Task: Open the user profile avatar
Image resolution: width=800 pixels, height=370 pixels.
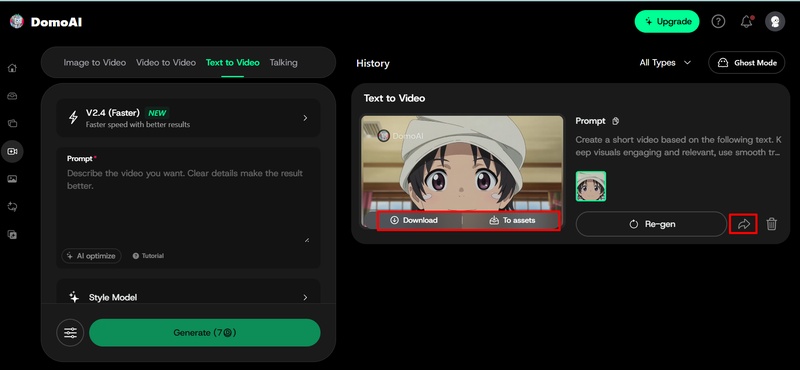Action: coord(775,21)
